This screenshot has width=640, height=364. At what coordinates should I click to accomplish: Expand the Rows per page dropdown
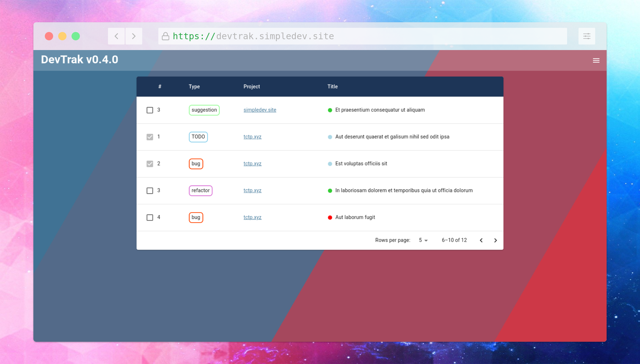click(423, 240)
